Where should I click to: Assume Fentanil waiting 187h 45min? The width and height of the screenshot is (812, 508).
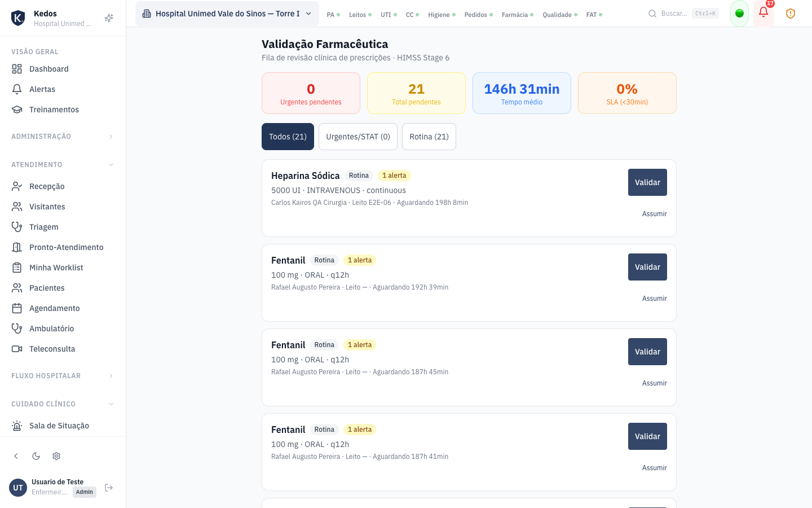click(655, 383)
